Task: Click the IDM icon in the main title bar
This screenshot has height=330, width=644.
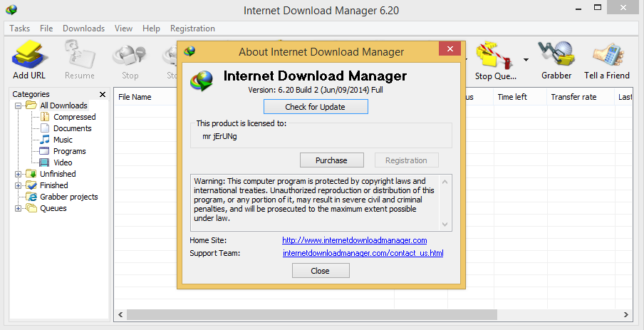Action: tap(11, 9)
